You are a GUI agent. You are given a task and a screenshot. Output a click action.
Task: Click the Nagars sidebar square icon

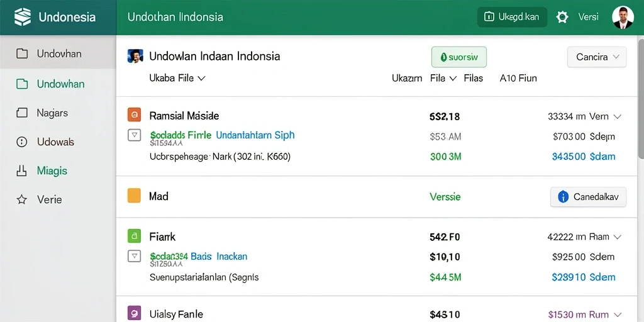pyautogui.click(x=21, y=113)
